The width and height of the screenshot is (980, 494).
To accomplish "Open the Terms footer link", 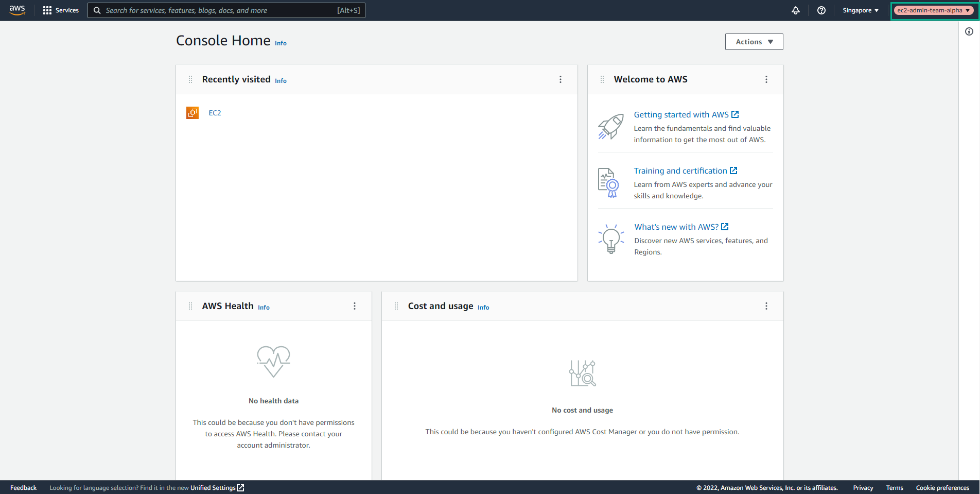I will tap(895, 488).
